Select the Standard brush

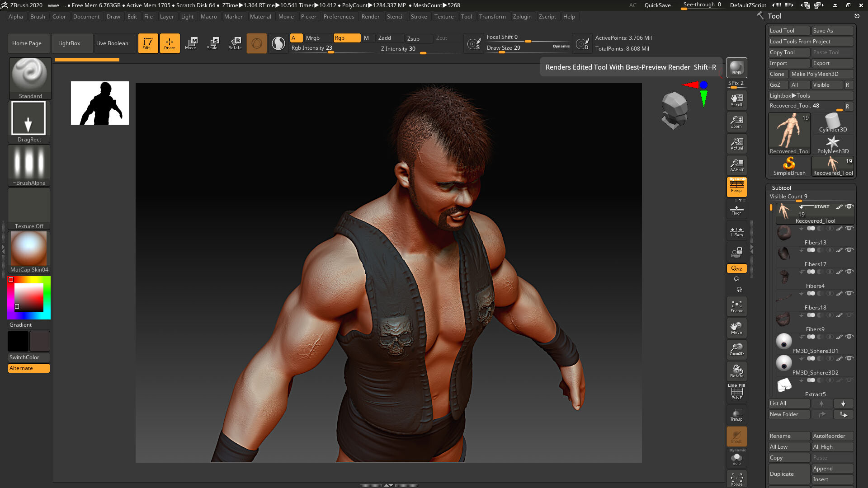pyautogui.click(x=29, y=77)
